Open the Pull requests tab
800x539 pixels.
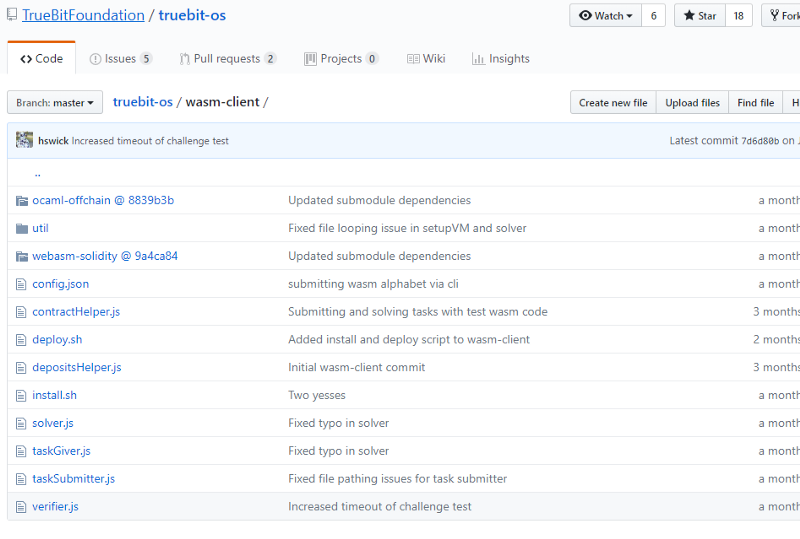[x=228, y=59]
